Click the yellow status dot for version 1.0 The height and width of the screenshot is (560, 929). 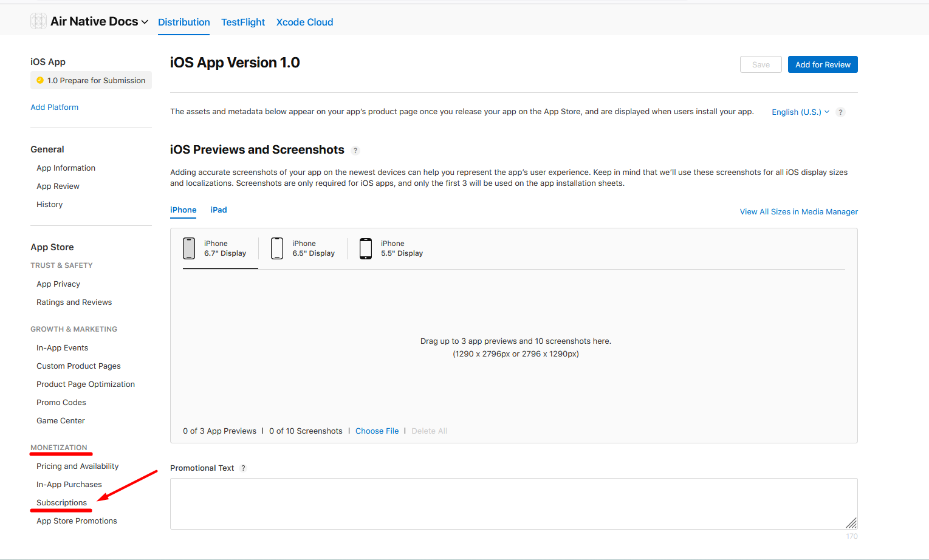pos(40,80)
